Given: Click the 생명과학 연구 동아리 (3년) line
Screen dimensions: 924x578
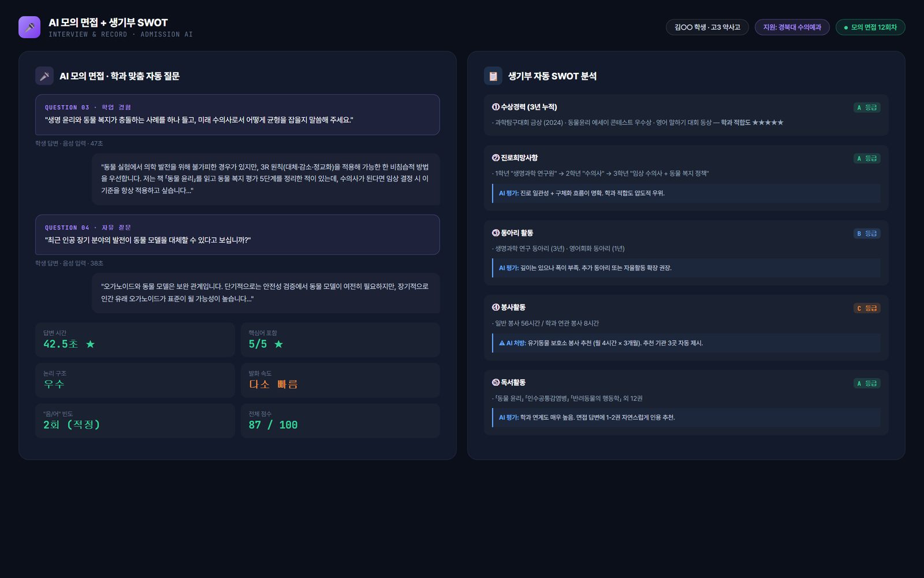Looking at the screenshot, I should pos(558,249).
